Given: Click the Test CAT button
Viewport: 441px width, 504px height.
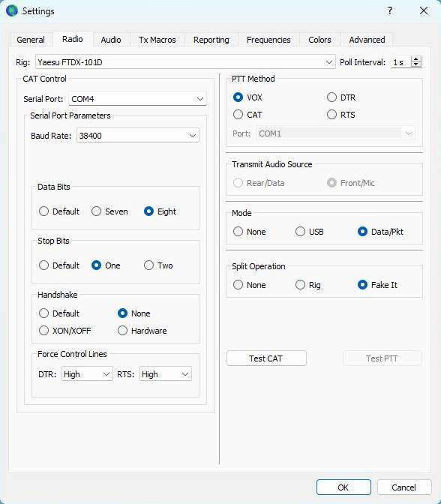Looking at the screenshot, I should point(266,358).
